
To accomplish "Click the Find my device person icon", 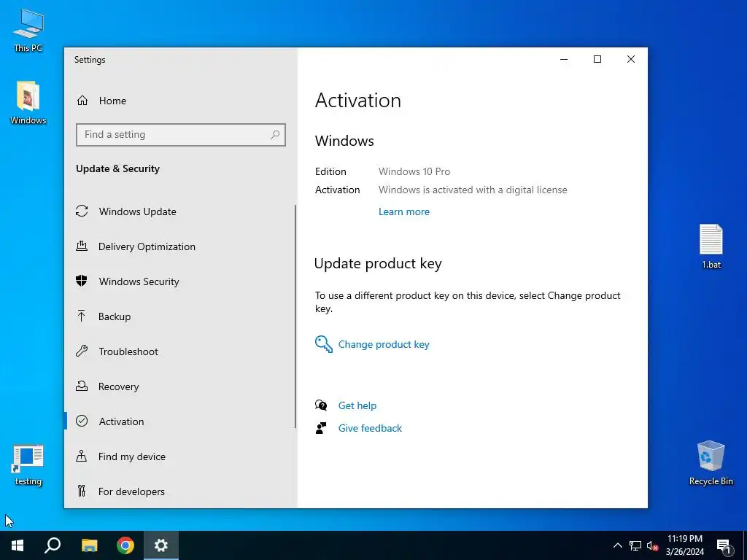I will click(82, 456).
